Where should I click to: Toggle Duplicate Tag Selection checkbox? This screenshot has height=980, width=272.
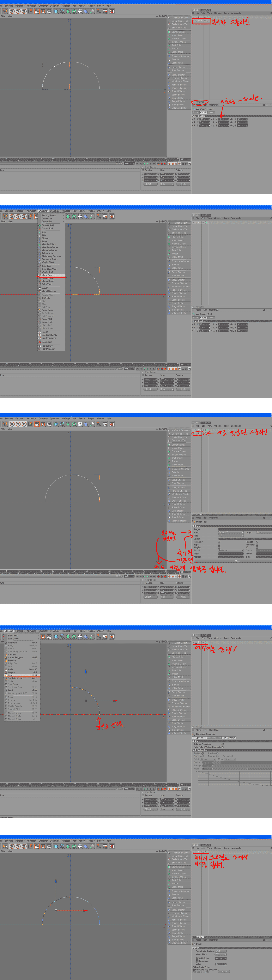tap(194, 969)
